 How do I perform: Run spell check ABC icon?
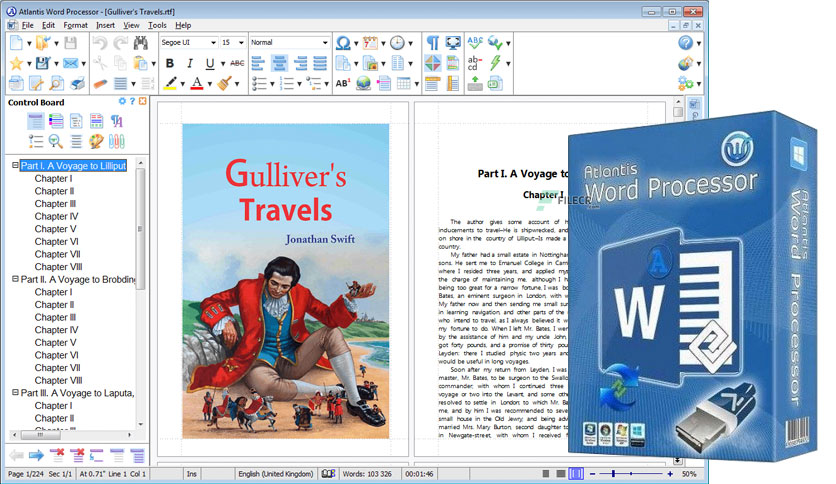click(x=475, y=43)
